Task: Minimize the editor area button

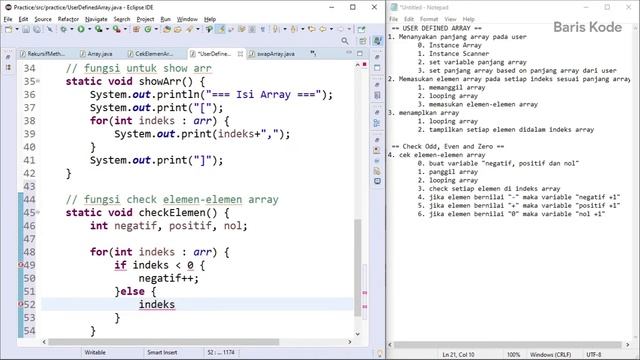Action: (x=349, y=53)
